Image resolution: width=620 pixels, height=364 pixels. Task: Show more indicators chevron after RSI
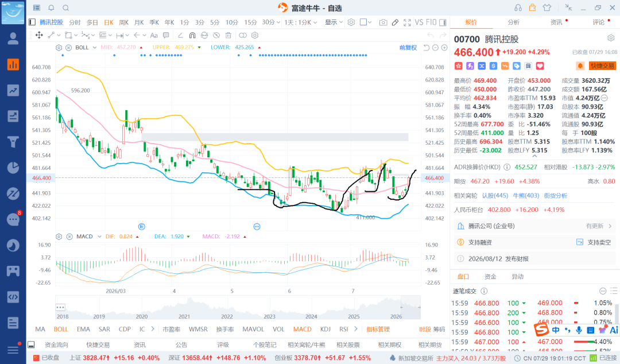pos(356,329)
